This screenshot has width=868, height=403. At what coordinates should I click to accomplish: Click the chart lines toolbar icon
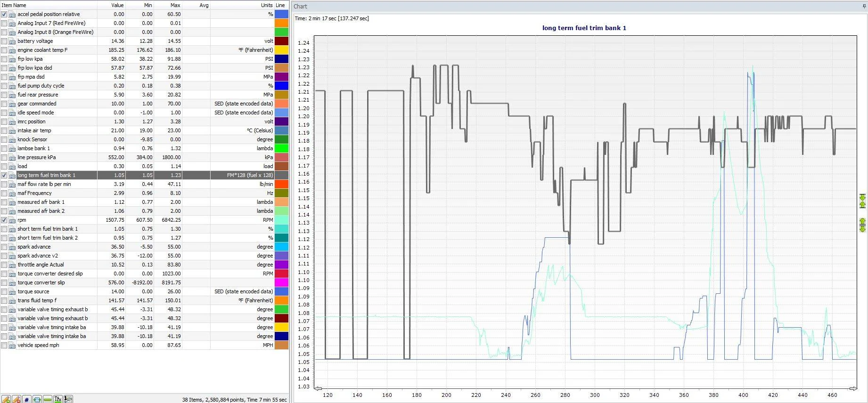coord(68,399)
